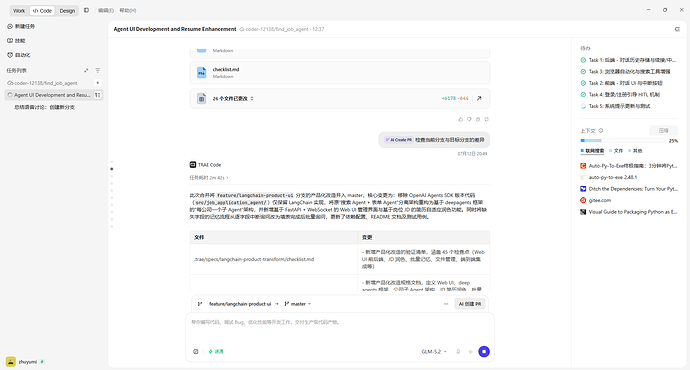Collapse the task list with the arrows icon

[86, 70]
